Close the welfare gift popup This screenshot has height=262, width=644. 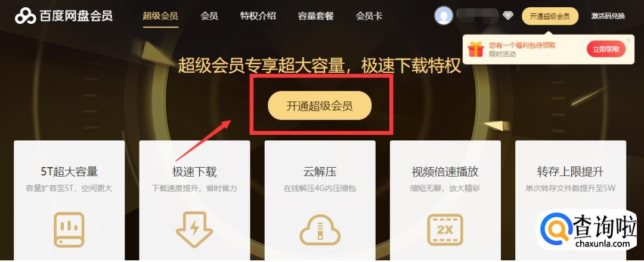point(628,41)
